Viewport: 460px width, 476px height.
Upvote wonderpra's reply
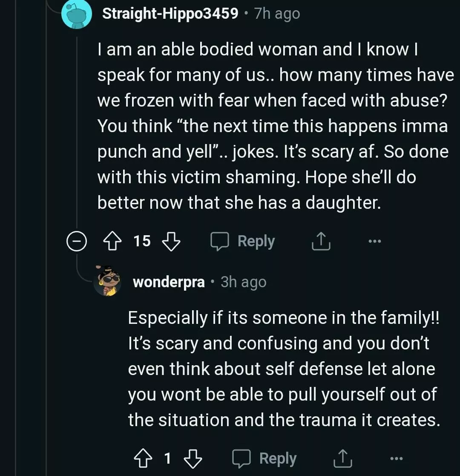(x=143, y=459)
